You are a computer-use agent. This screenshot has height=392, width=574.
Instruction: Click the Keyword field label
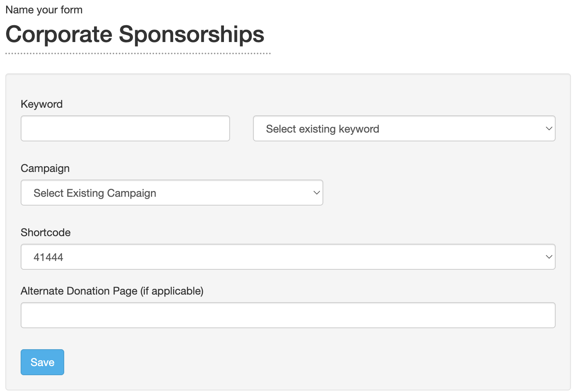pos(42,104)
